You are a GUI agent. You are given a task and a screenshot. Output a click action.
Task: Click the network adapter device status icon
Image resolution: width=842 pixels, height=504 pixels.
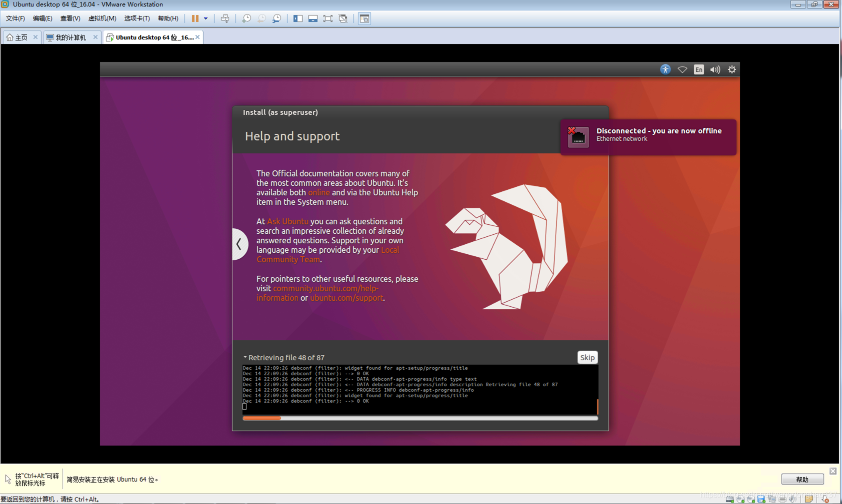772,499
